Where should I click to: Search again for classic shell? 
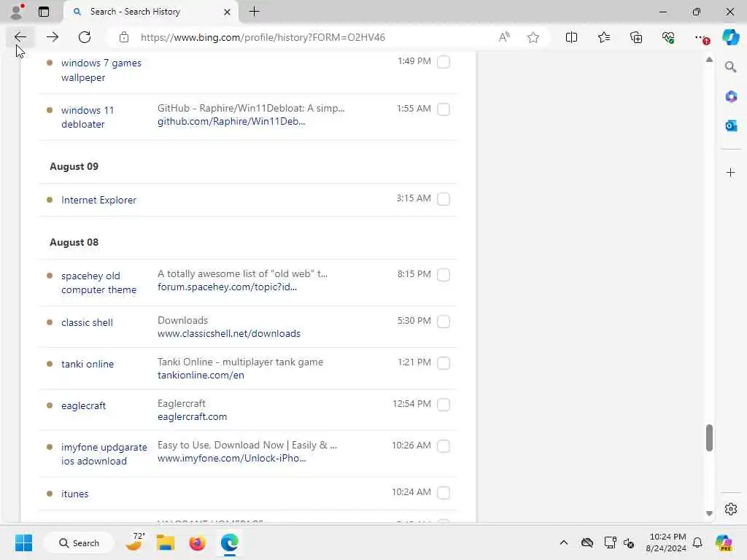(x=88, y=322)
